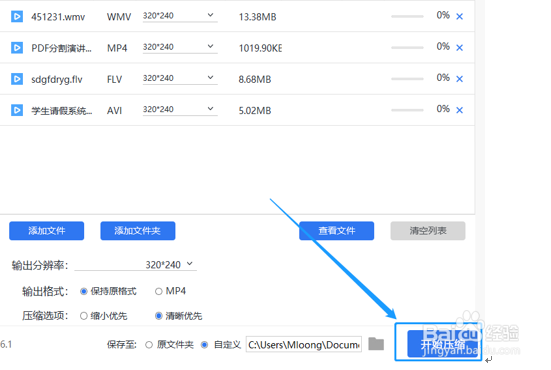Open the resolution dropdown for sdgfdryg.flv

click(x=180, y=78)
